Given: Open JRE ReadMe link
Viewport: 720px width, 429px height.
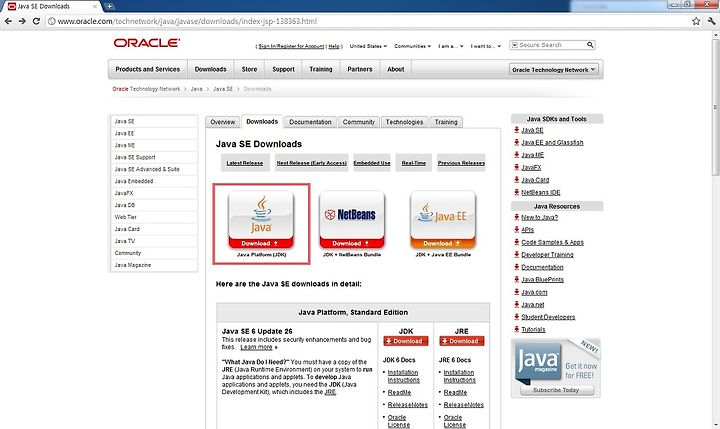Looking at the screenshot, I should tap(455, 393).
